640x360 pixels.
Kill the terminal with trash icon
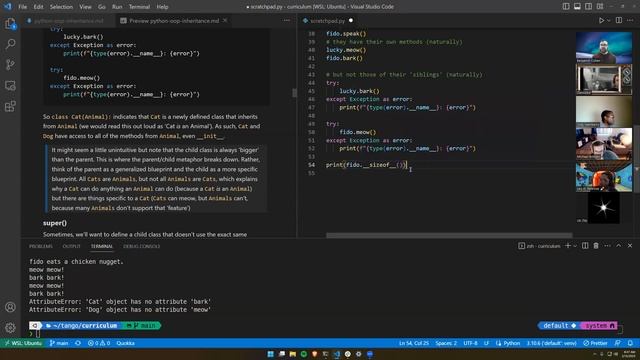[x=596, y=246]
